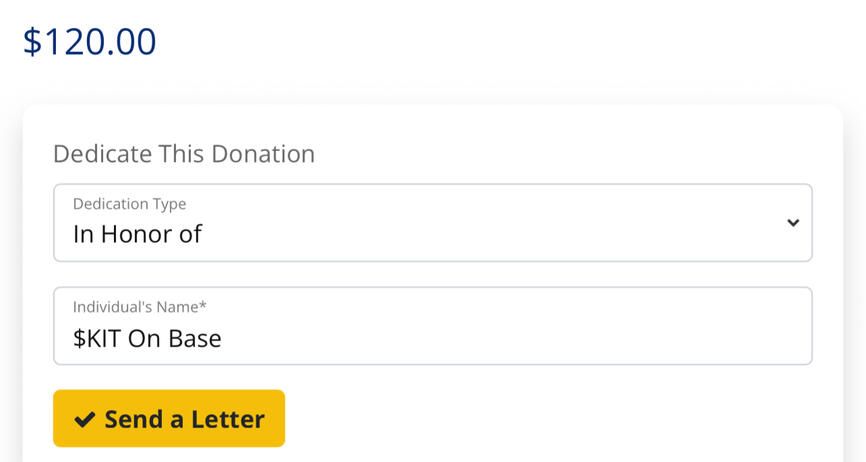Focus the Individual's Name input field
866x462 pixels.
[x=432, y=327]
